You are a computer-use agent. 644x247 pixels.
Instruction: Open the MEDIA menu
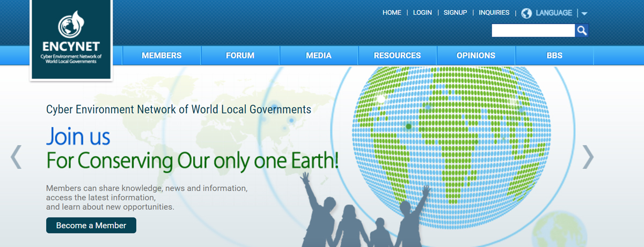(x=319, y=55)
